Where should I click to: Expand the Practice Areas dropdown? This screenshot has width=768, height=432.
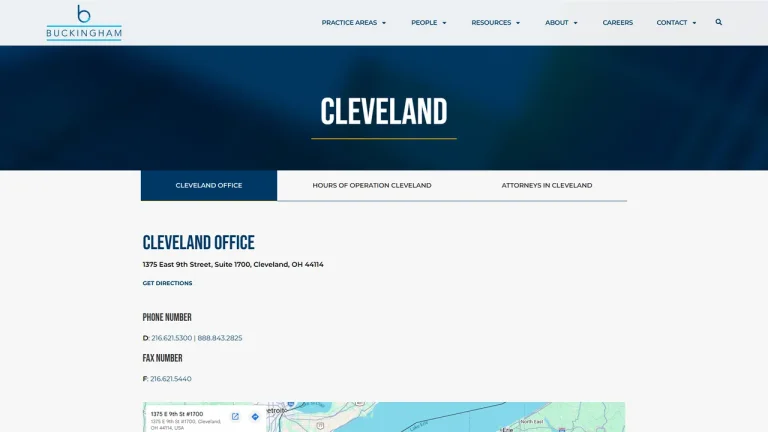click(354, 23)
